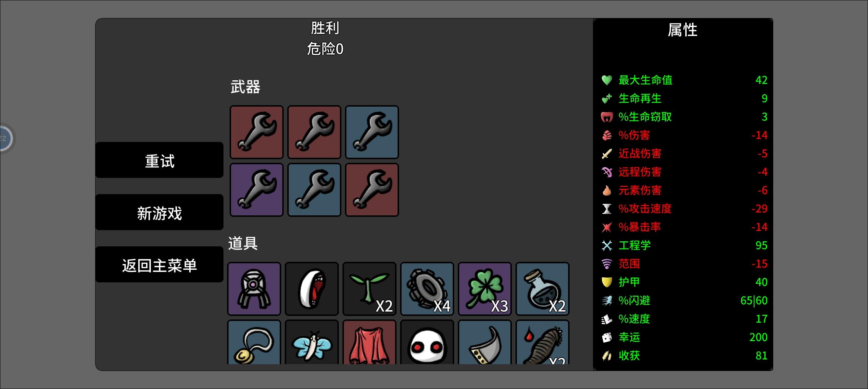Click the floating circle at left edge
The height and width of the screenshot is (389, 868).
pyautogui.click(x=5, y=138)
